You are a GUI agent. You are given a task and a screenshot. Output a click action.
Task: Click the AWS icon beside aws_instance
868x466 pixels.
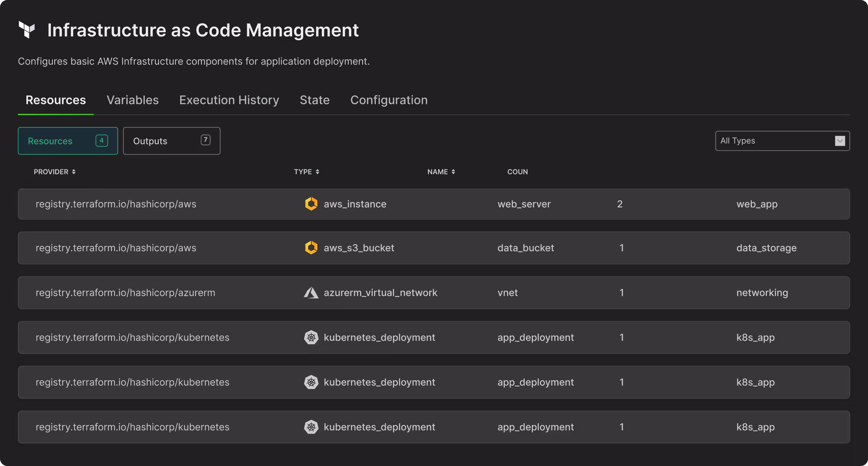coord(311,204)
